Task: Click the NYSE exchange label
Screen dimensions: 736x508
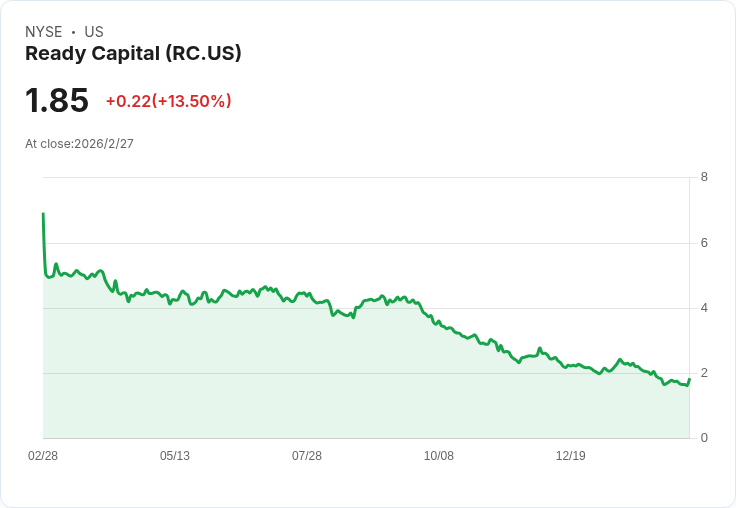Action: (43, 32)
